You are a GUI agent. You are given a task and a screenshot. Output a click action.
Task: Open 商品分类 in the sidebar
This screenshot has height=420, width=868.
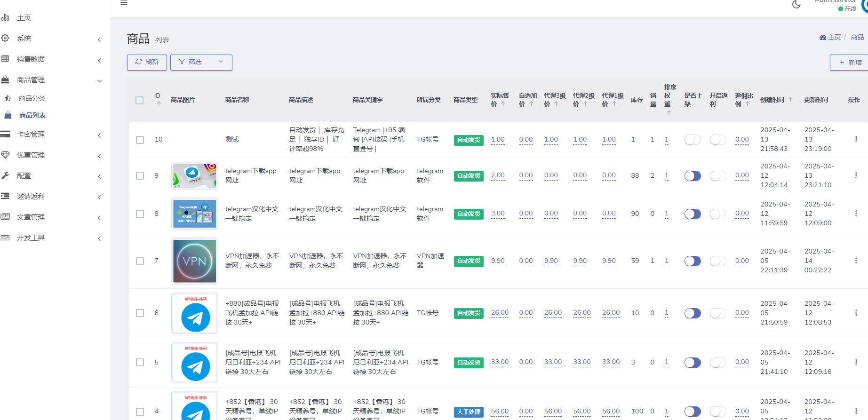coord(32,98)
